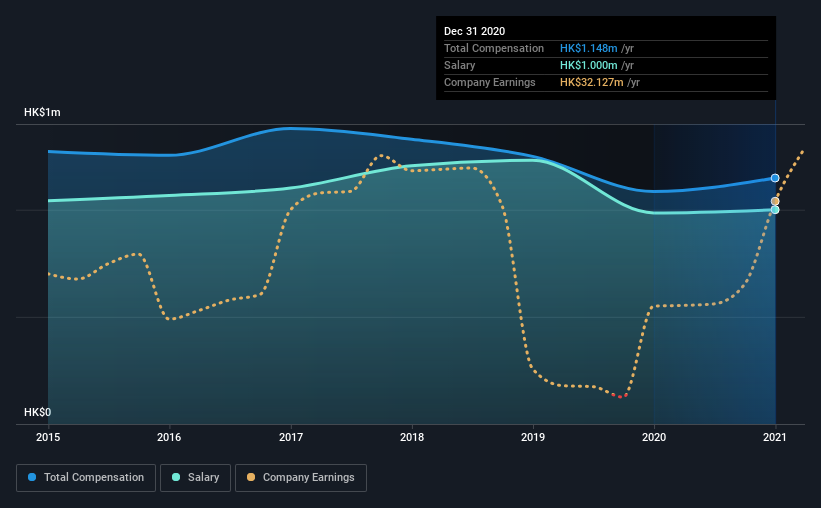Screen dimensions: 821x508
Task: Click the HK$32.127m company earnings value
Action: [x=592, y=82]
